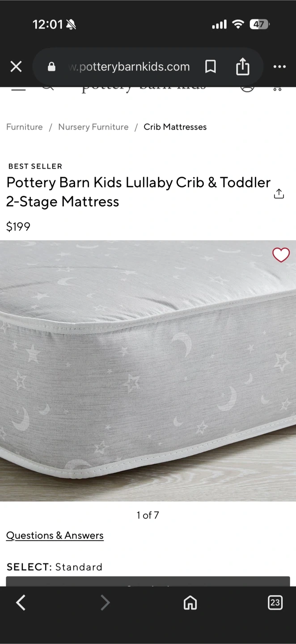The width and height of the screenshot is (296, 644).
Task: Show the 23 open tabs
Action: point(275,602)
